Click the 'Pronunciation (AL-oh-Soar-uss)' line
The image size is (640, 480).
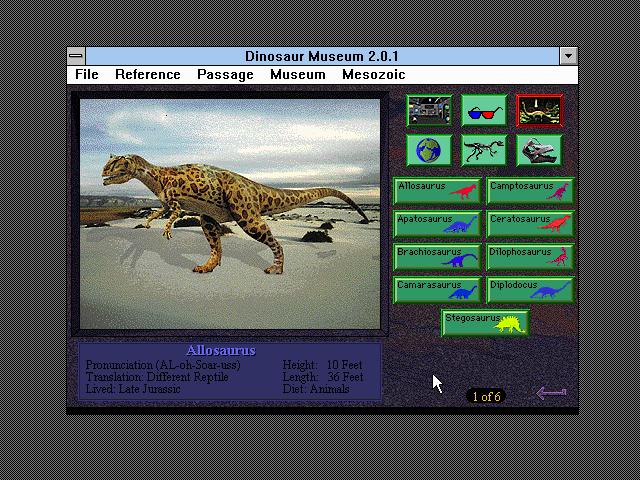(x=163, y=365)
